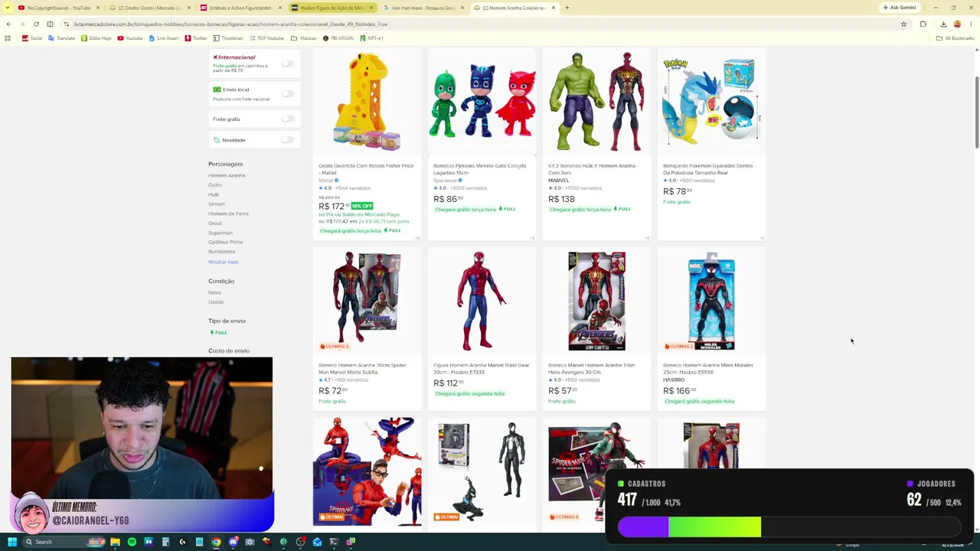Viewport: 980px width, 551px height.
Task: Open the Chrome profile avatar
Action: click(x=957, y=24)
